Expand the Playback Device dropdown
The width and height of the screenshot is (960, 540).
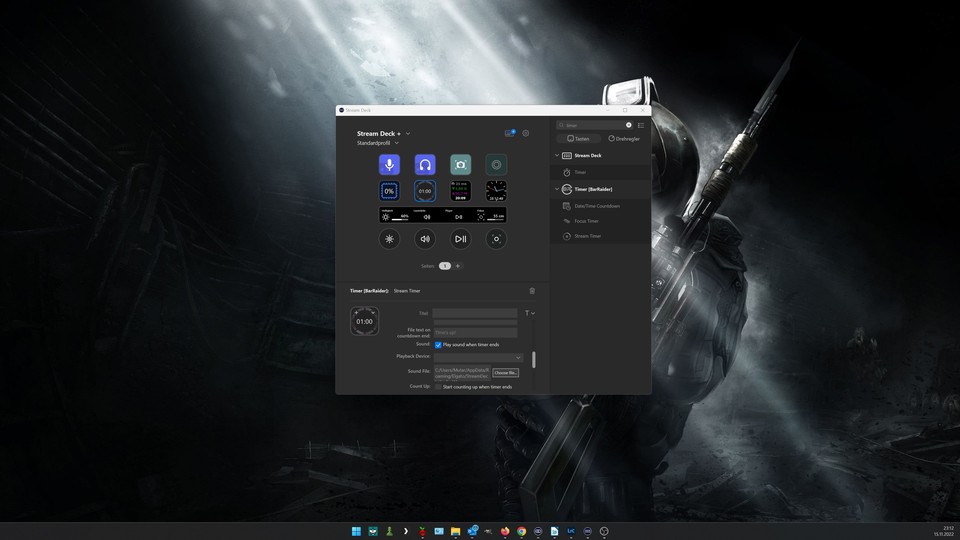pyautogui.click(x=478, y=357)
